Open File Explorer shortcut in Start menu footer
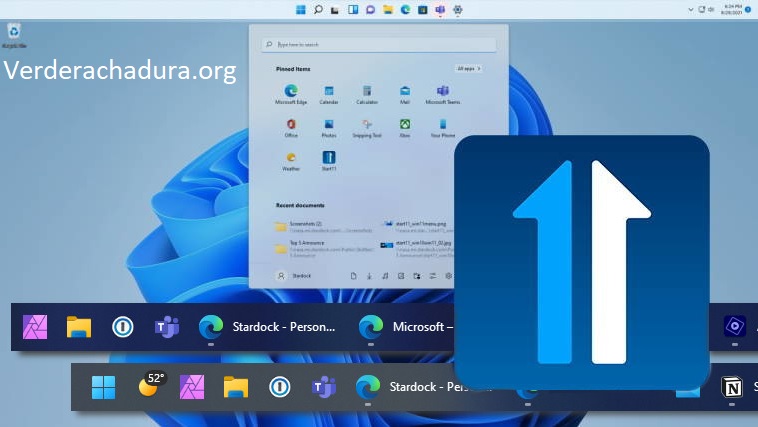The height and width of the screenshot is (427, 758). pos(417,276)
